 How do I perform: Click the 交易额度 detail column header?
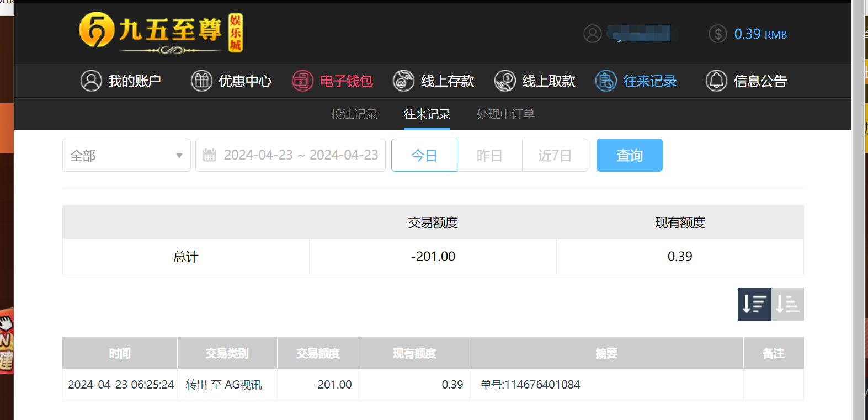[x=318, y=353]
